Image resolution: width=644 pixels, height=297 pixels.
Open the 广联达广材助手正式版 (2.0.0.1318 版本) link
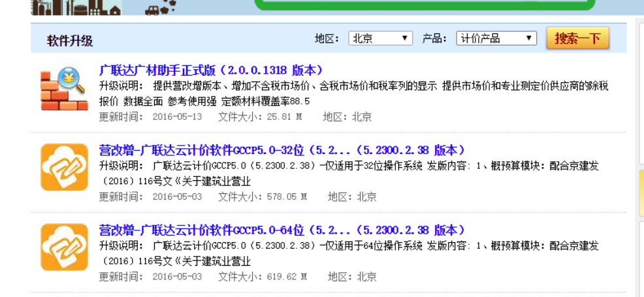pyautogui.click(x=211, y=70)
